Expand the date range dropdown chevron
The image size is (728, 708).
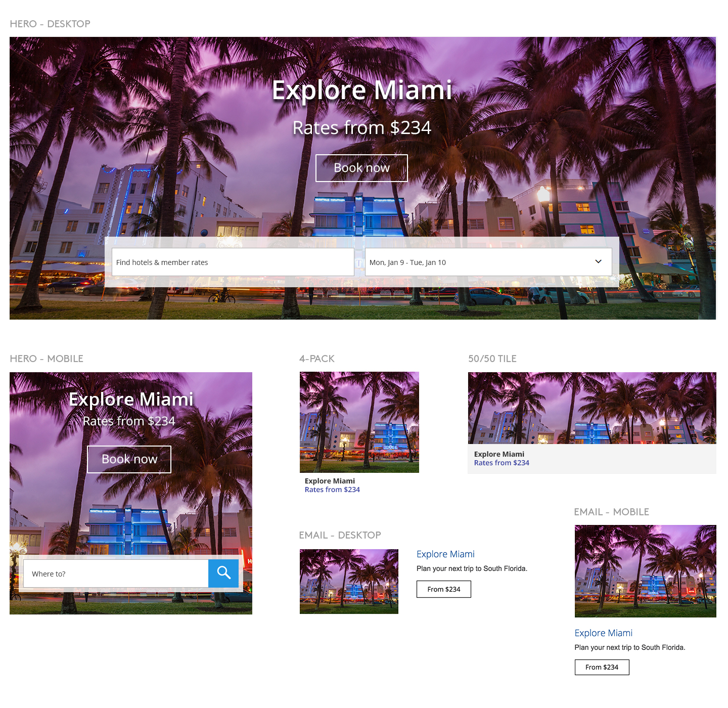tap(598, 262)
